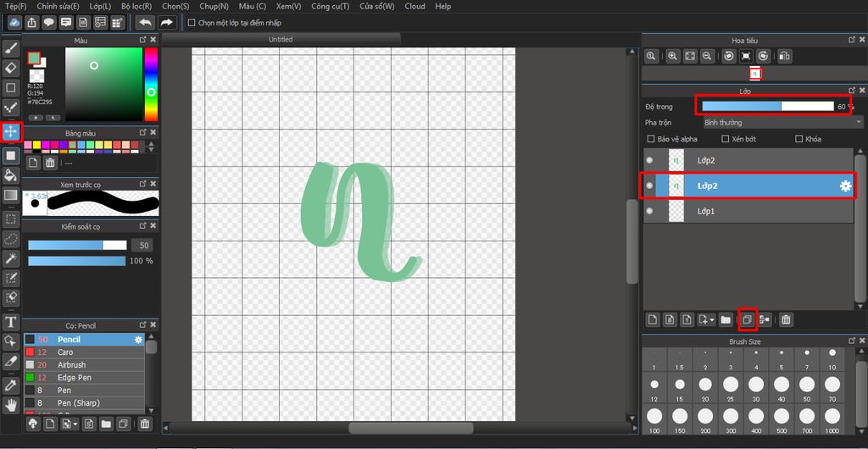Screen dimensions: 868x449
Task: Select the Gradient tool
Action: [10, 195]
